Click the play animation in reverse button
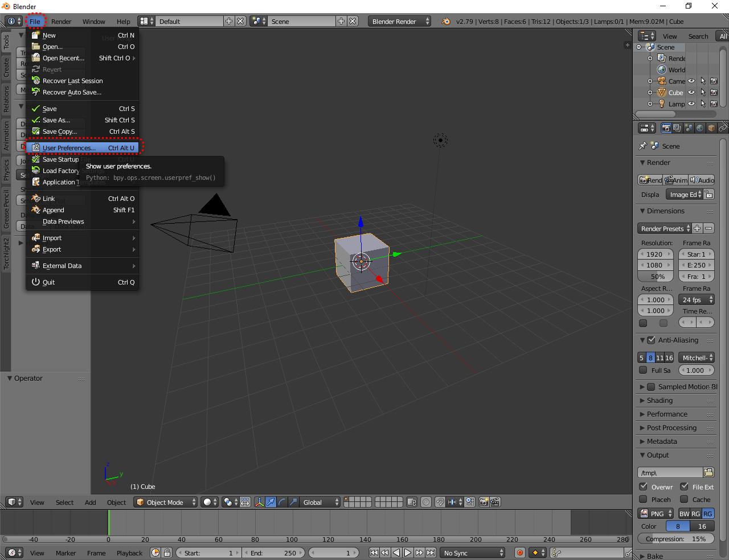 click(396, 553)
